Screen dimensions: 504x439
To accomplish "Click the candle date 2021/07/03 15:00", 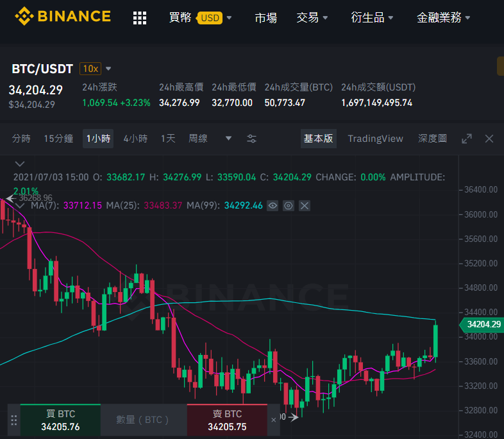I will [x=51, y=177].
